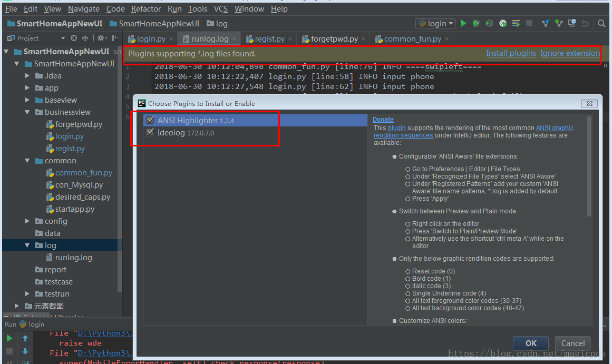
Task: Expand the baseview folder
Action: [x=27, y=100]
